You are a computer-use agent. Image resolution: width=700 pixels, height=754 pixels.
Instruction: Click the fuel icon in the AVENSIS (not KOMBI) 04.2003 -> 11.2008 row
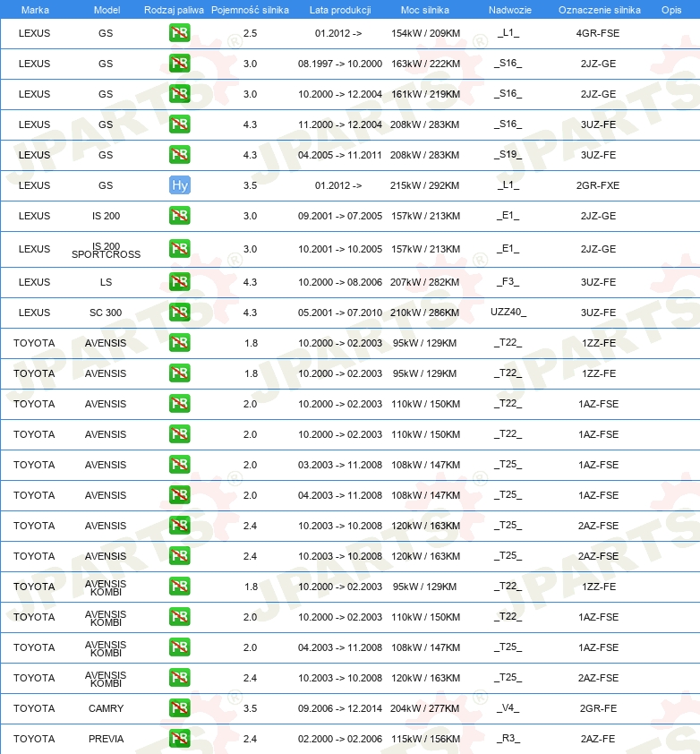(x=179, y=495)
